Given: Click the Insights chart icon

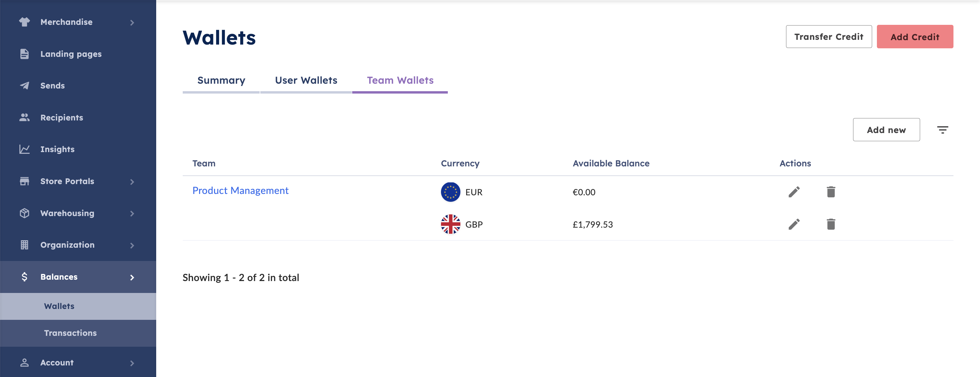Looking at the screenshot, I should pos(24,149).
